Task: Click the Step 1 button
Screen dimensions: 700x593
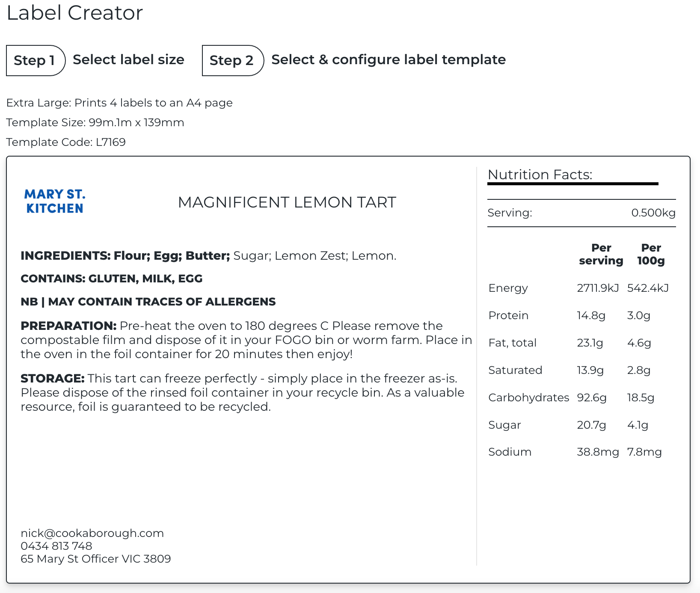Action: [x=36, y=60]
